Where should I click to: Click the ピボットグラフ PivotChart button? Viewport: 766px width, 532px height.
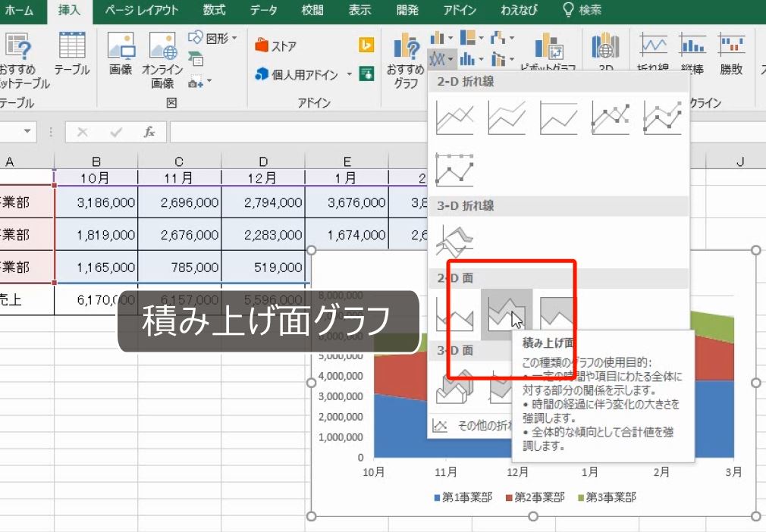pyautogui.click(x=548, y=53)
